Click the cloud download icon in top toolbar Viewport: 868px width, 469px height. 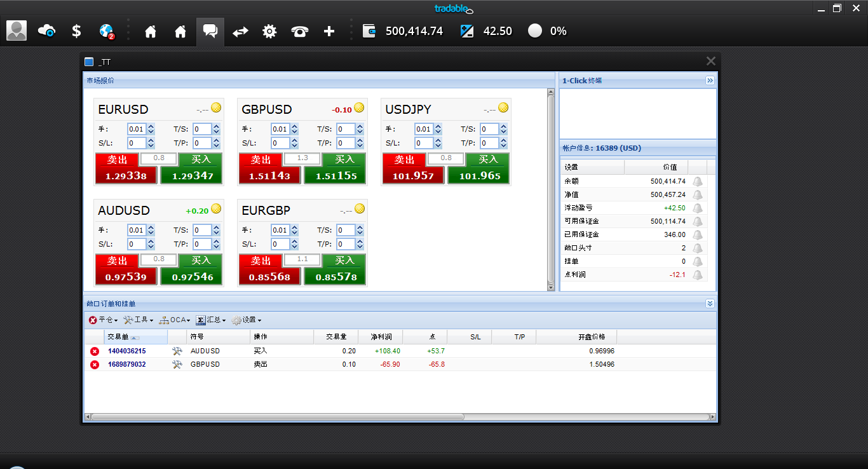click(x=46, y=31)
